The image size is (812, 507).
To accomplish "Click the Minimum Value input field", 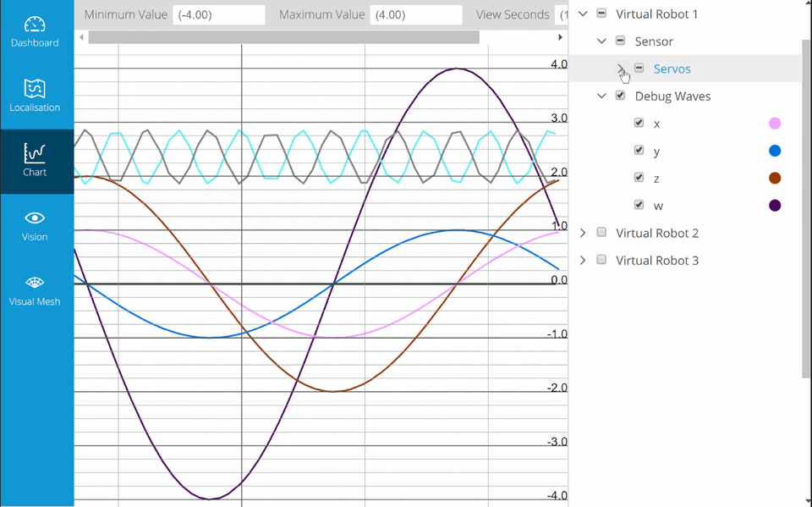I will pyautogui.click(x=218, y=14).
